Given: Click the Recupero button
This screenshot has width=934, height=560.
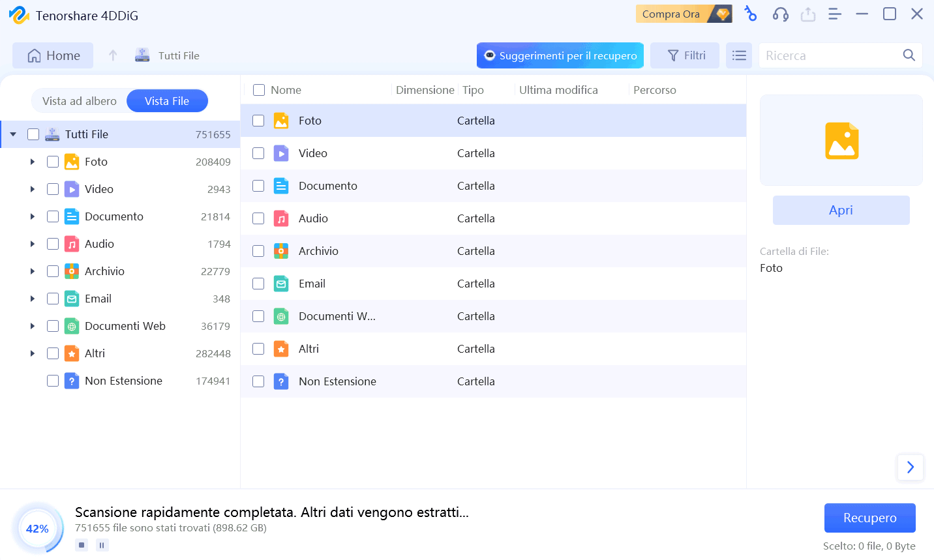Looking at the screenshot, I should tap(869, 518).
